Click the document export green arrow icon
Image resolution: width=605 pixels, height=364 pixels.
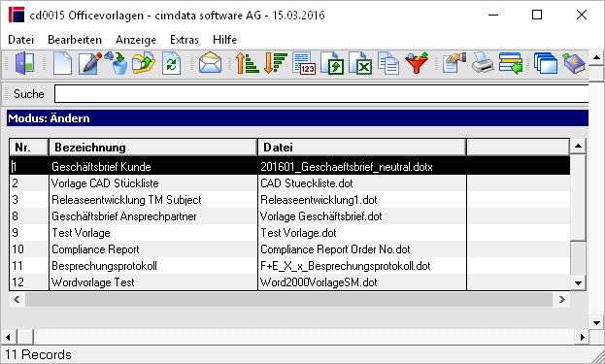[332, 63]
